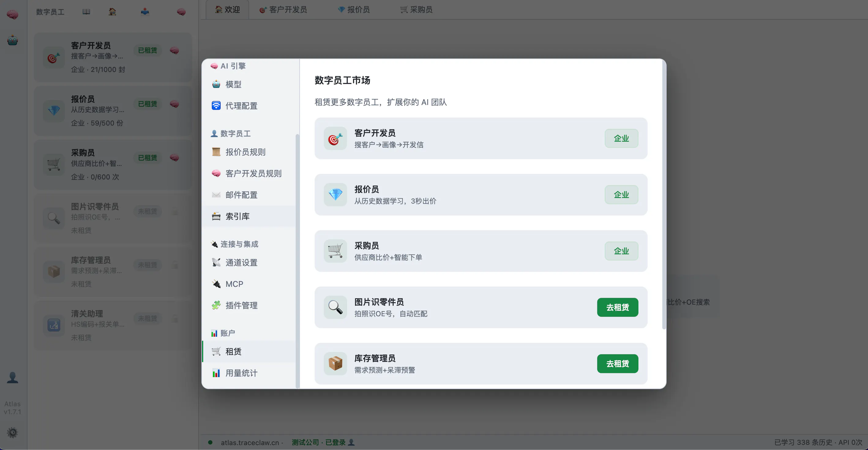Click the brain icon in sidebar header
Image resolution: width=868 pixels, height=450 pixels.
click(181, 12)
